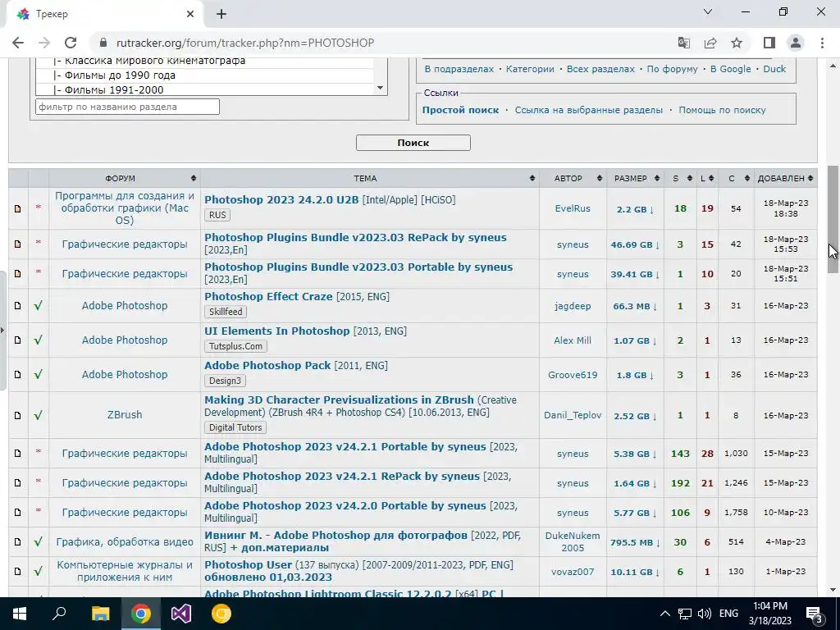Open the 'Помощь по поиску' link
840x630 pixels.
point(722,110)
